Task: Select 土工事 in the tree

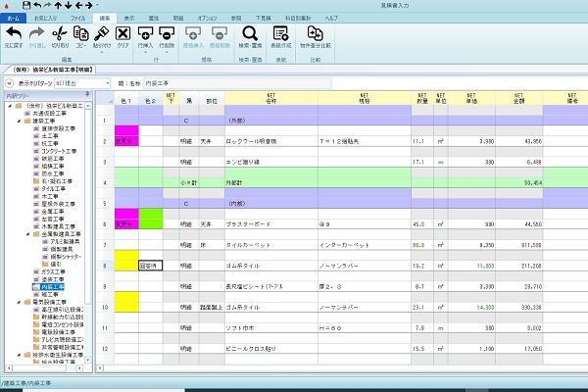Action: tap(50, 136)
